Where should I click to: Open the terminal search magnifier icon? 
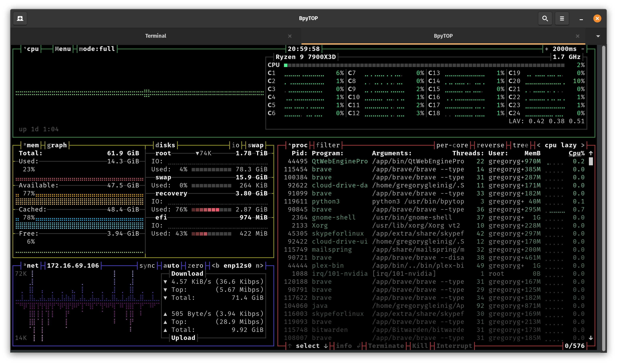click(x=545, y=18)
